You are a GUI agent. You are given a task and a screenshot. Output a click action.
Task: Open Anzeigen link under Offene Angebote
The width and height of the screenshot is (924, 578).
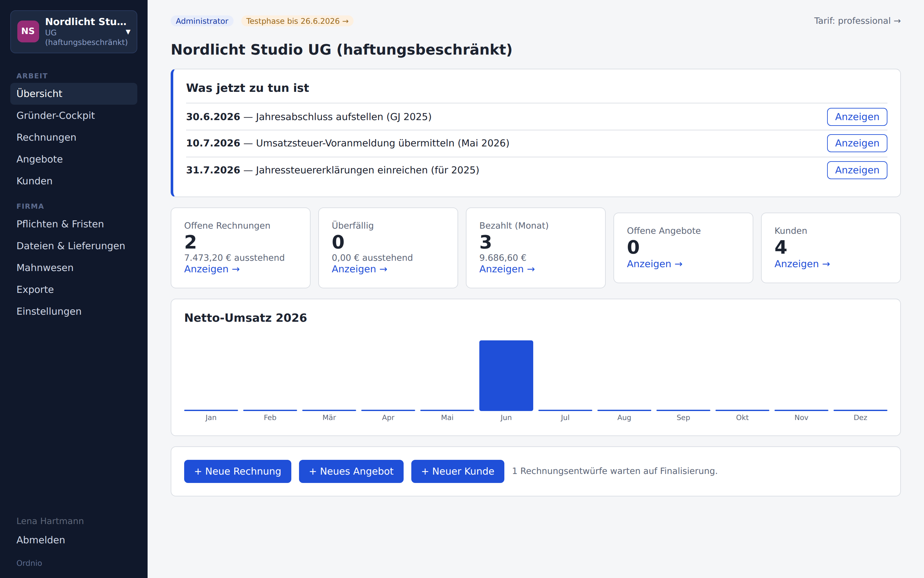654,264
